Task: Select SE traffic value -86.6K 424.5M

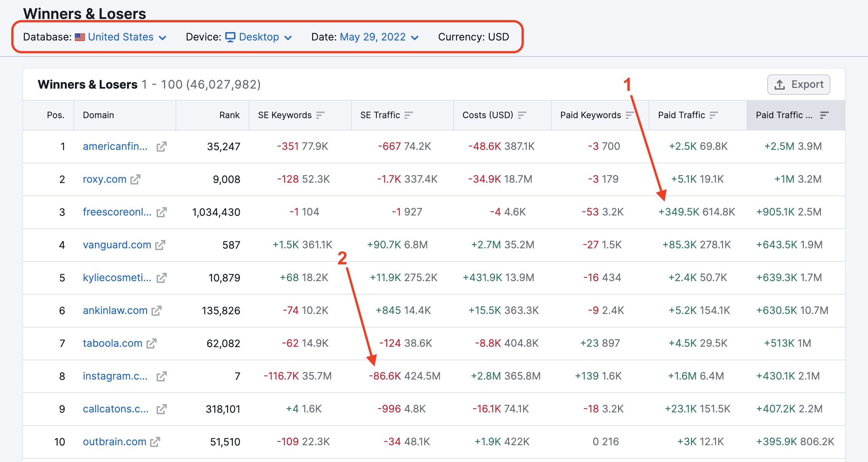Action: click(x=404, y=376)
